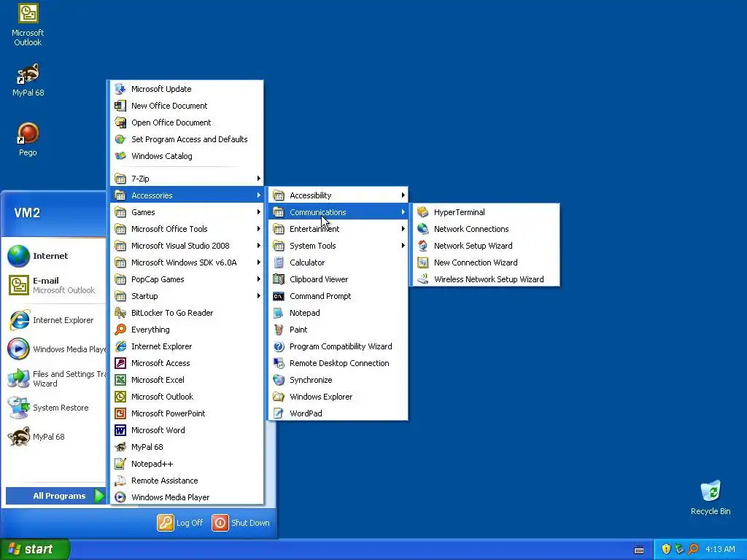Open Notepad++ from All Programs
This screenshot has height=560, width=747.
(187, 464)
